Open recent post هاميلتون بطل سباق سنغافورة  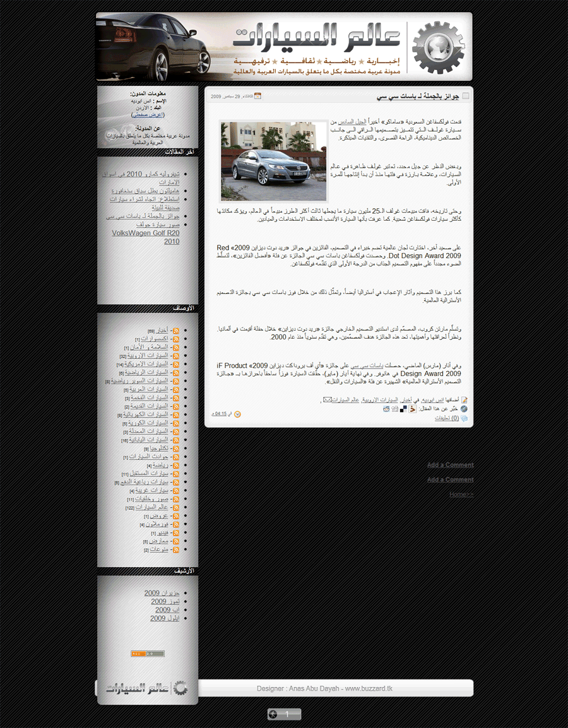coord(145,191)
